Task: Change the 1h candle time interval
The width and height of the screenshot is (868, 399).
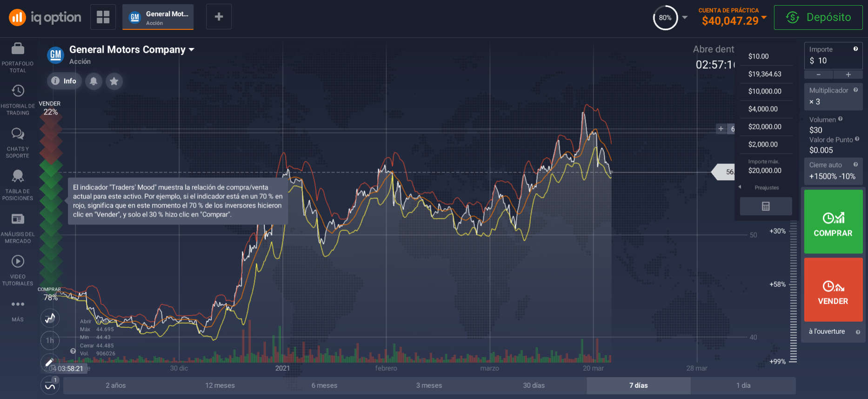Action: (x=50, y=340)
